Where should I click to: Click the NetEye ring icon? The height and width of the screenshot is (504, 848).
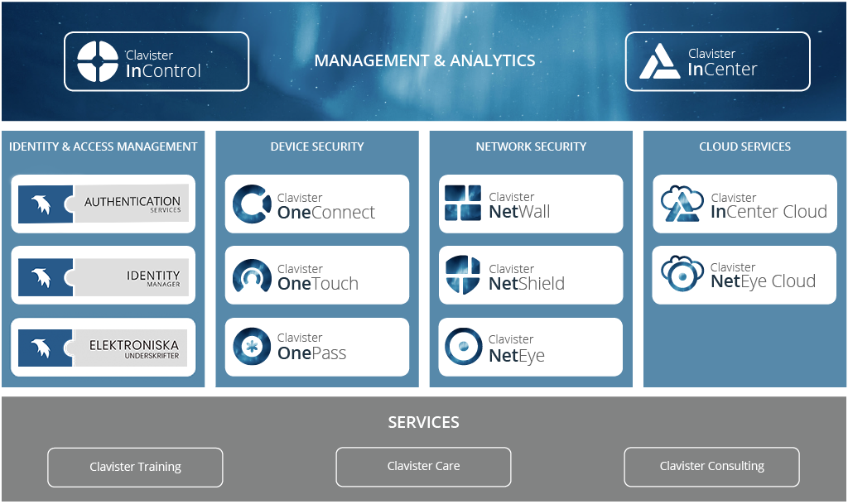tap(463, 346)
